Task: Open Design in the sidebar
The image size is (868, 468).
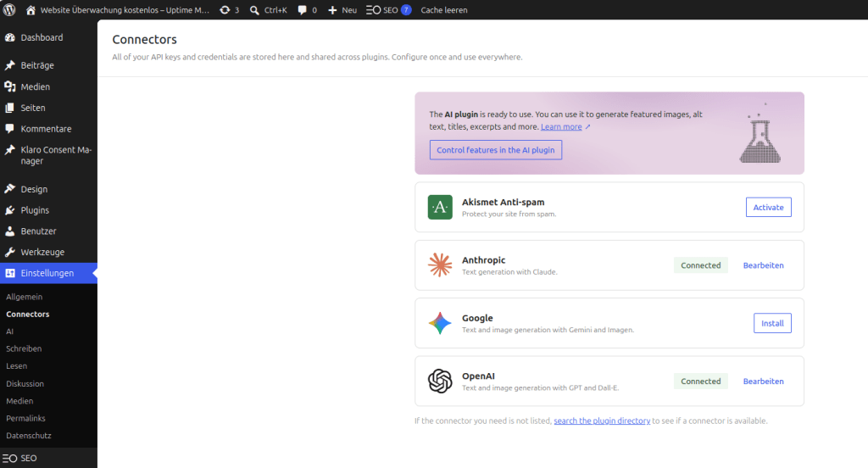Action: (x=34, y=189)
